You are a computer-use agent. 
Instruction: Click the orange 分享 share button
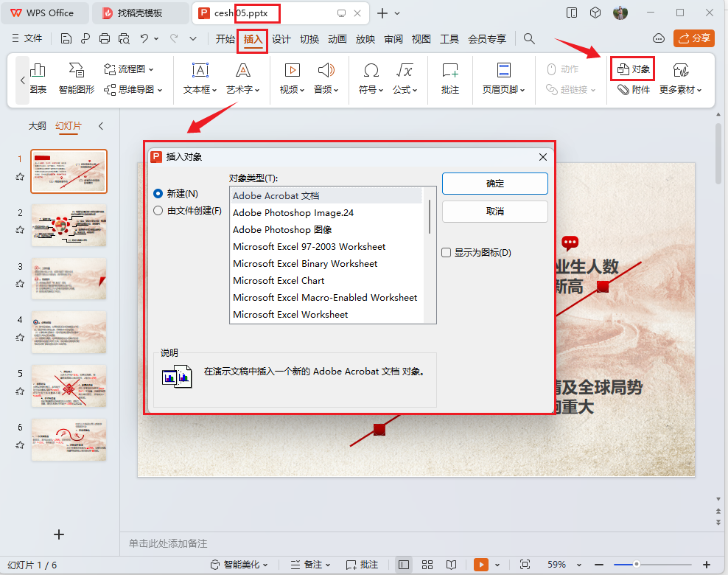(694, 38)
